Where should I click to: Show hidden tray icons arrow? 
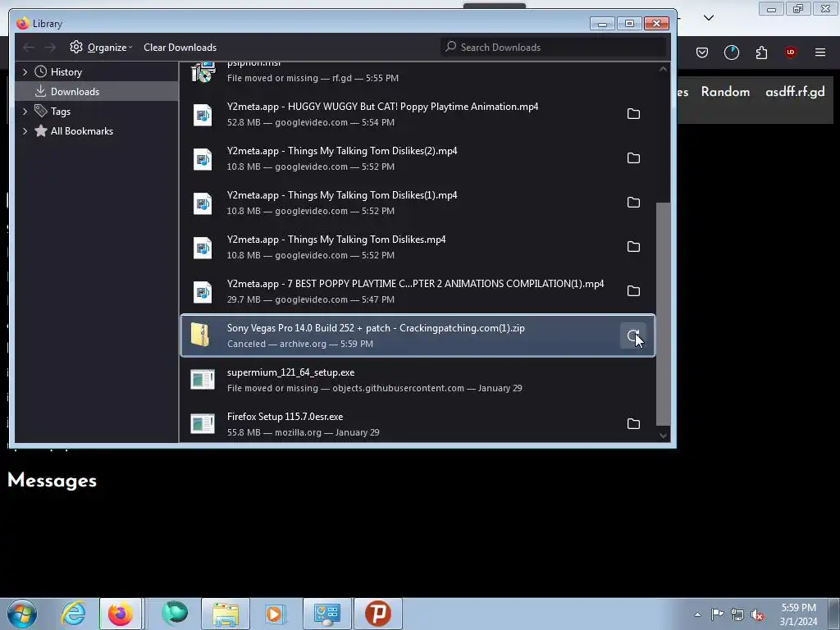click(697, 614)
